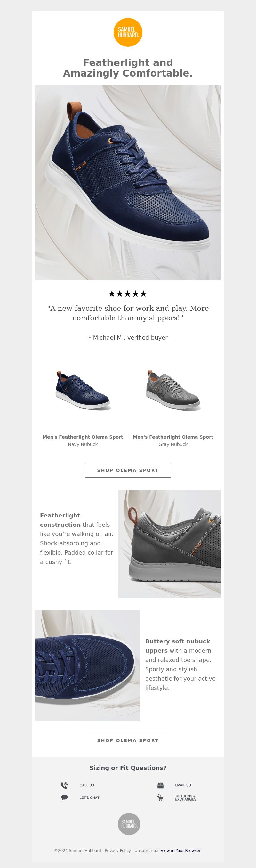Click the orange Samuel Hubbard logo
Viewport: 256px width, 868px height.
[128, 32]
